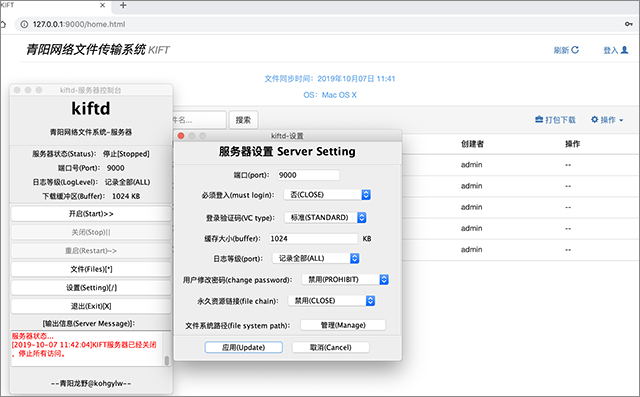
Task: Click the port field containing 9000
Action: coord(308,175)
